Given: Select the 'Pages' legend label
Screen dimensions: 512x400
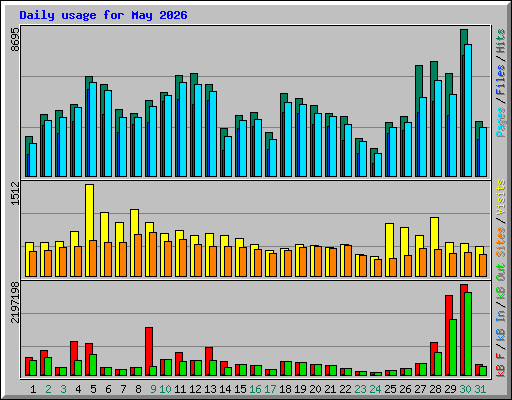Looking at the screenshot, I should 501,122.
